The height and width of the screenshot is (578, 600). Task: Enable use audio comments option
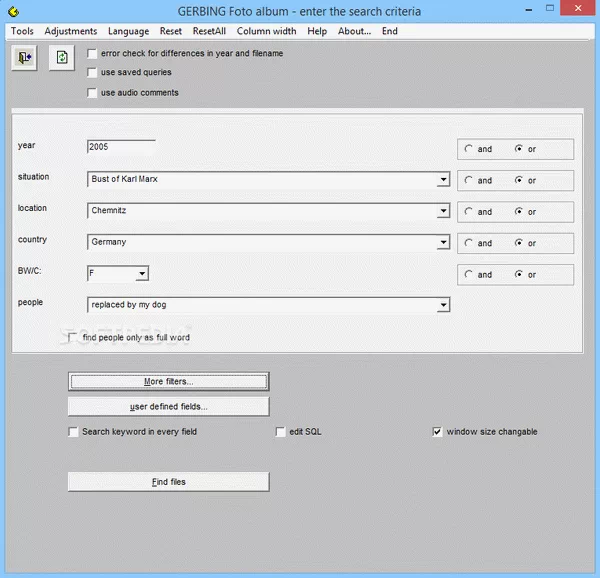coord(93,93)
